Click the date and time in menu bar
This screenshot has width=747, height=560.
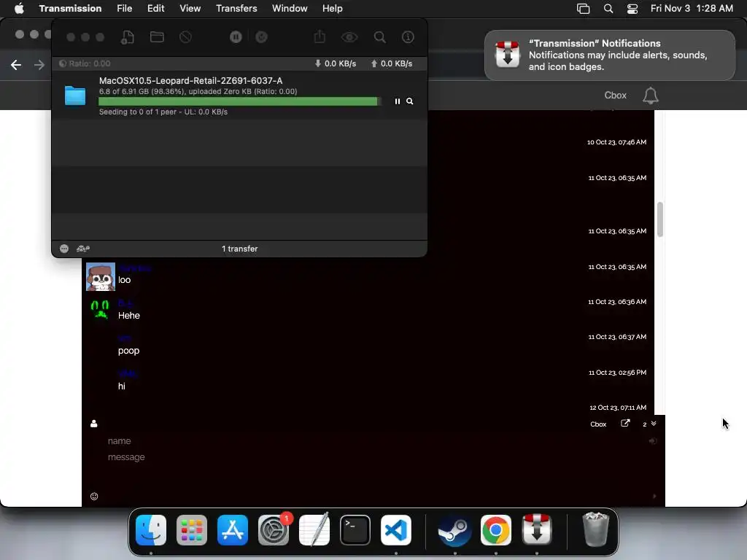pos(692,8)
